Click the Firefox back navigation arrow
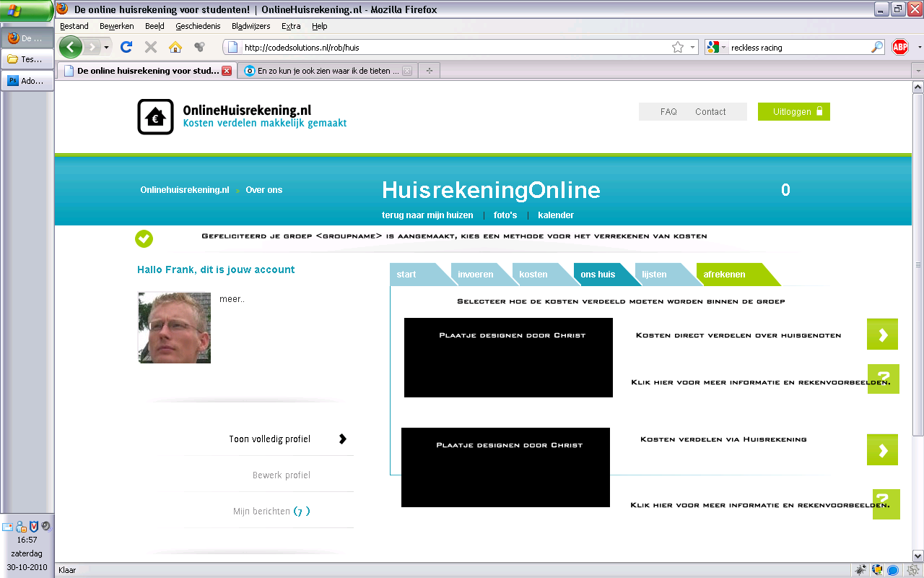Screen dimensions: 924x578 70,47
